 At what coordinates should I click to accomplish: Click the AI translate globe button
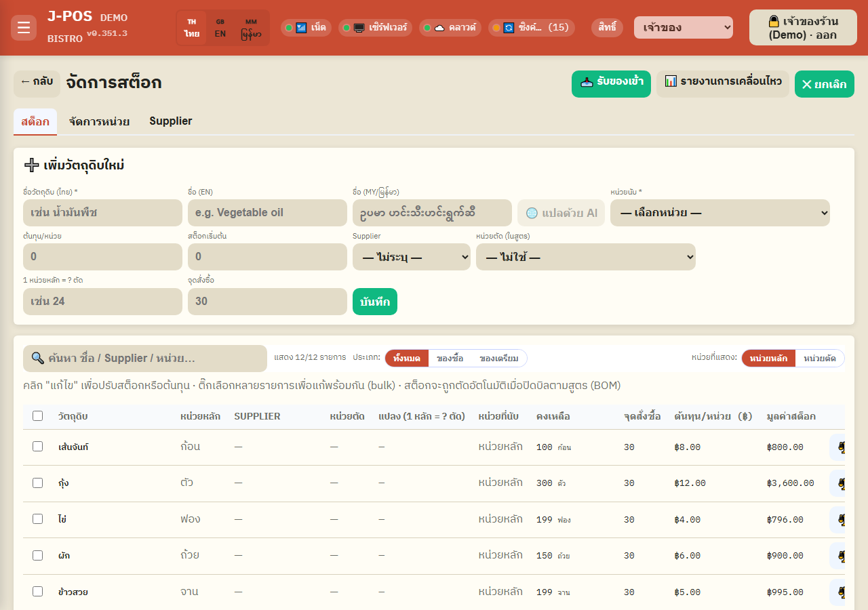click(561, 213)
